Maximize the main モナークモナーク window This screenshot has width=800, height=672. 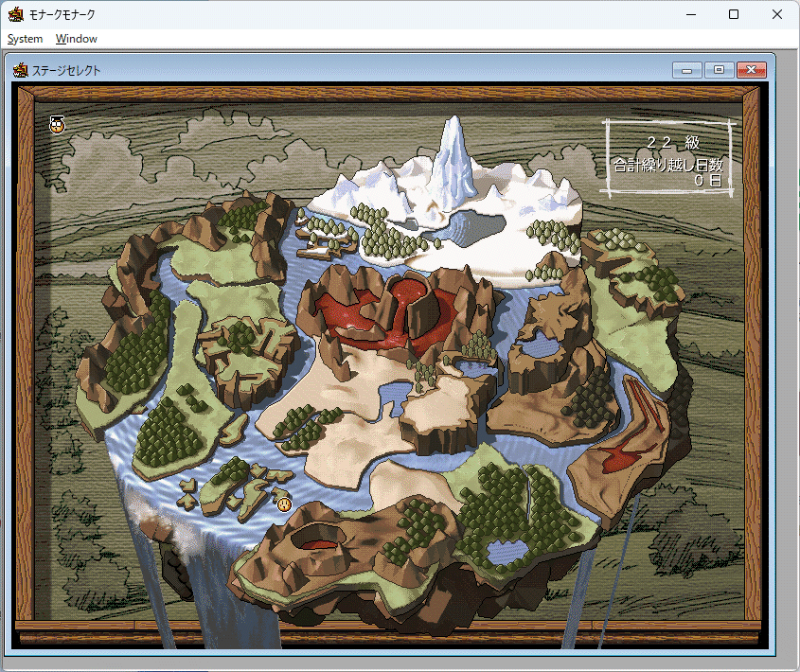coord(734,14)
